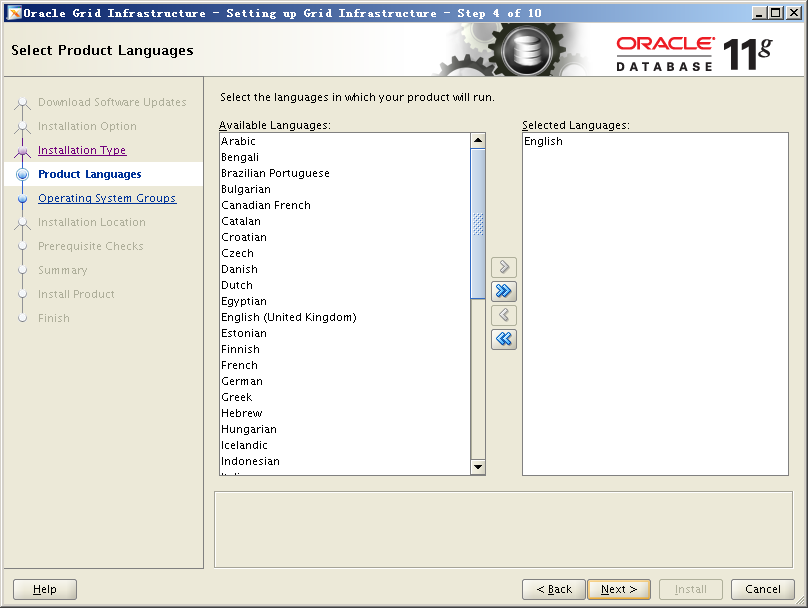Pick German from Available Languages

(242, 381)
